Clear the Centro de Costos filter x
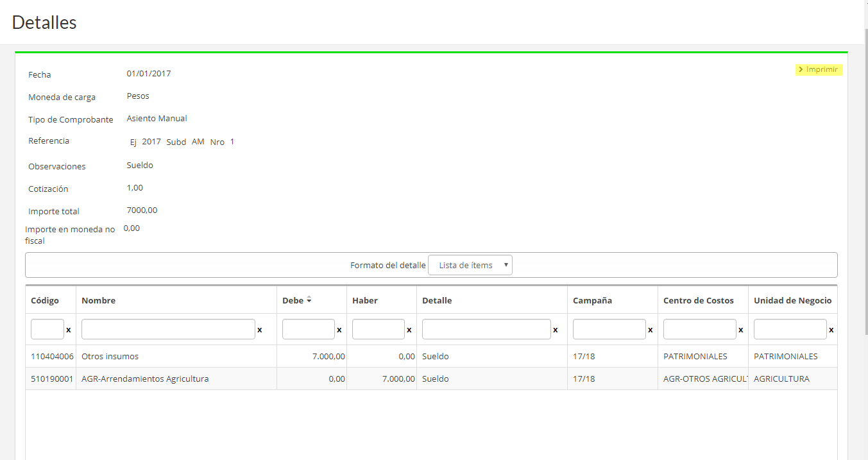Image resolution: width=868 pixels, height=460 pixels. 741,330
